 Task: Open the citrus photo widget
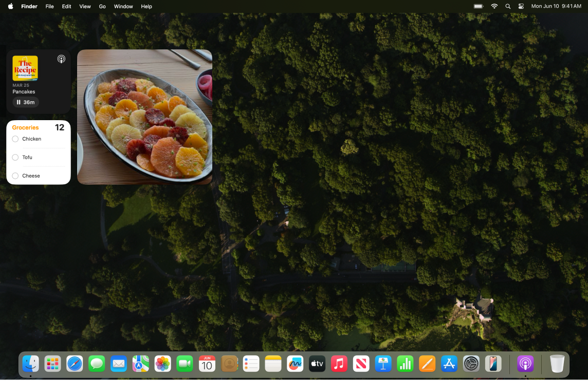click(144, 117)
